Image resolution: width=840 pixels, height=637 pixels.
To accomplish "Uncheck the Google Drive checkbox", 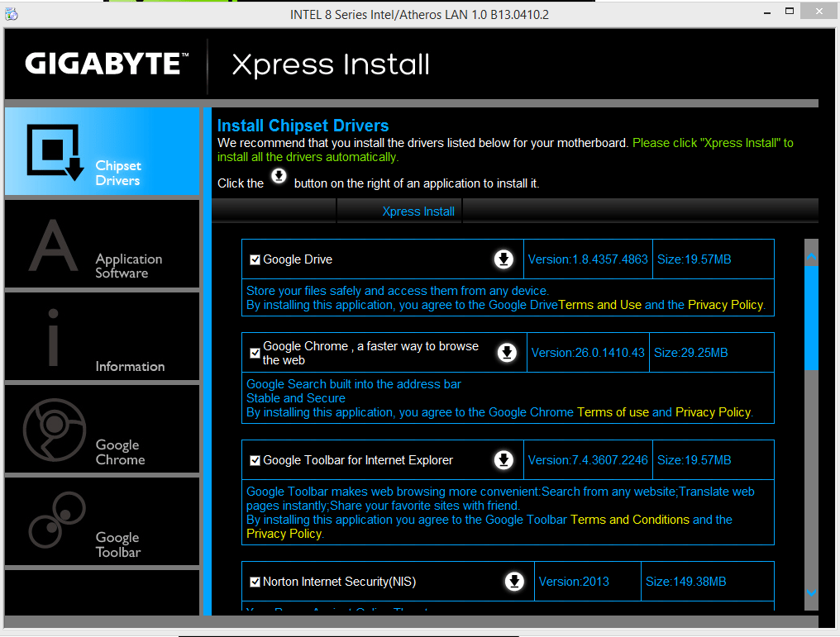I will 255,259.
